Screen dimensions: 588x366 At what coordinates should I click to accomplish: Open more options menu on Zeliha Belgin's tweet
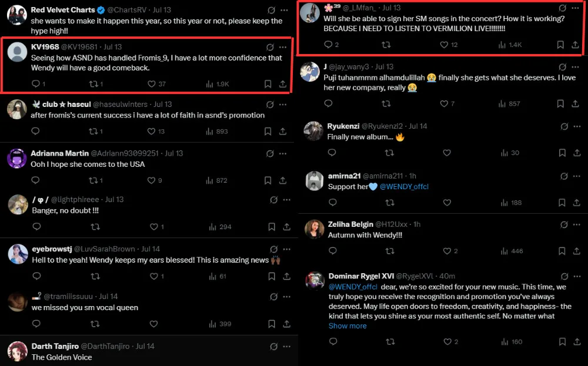[x=579, y=224]
